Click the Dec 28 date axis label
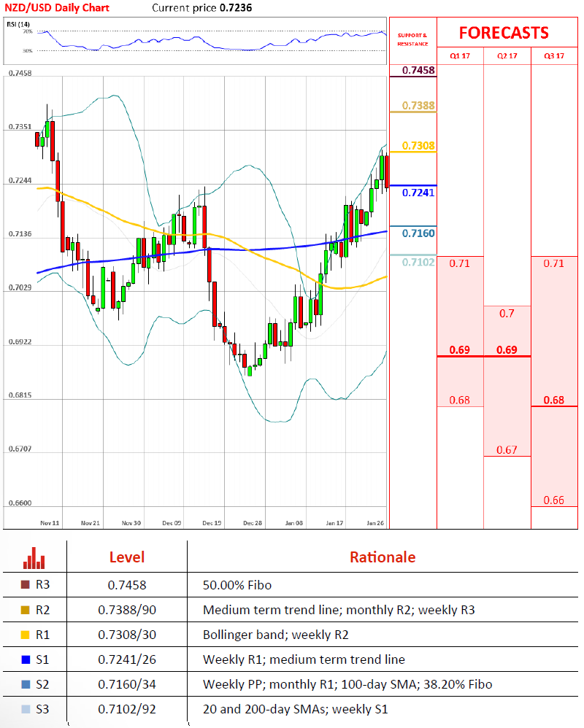584x728 pixels. (253, 523)
